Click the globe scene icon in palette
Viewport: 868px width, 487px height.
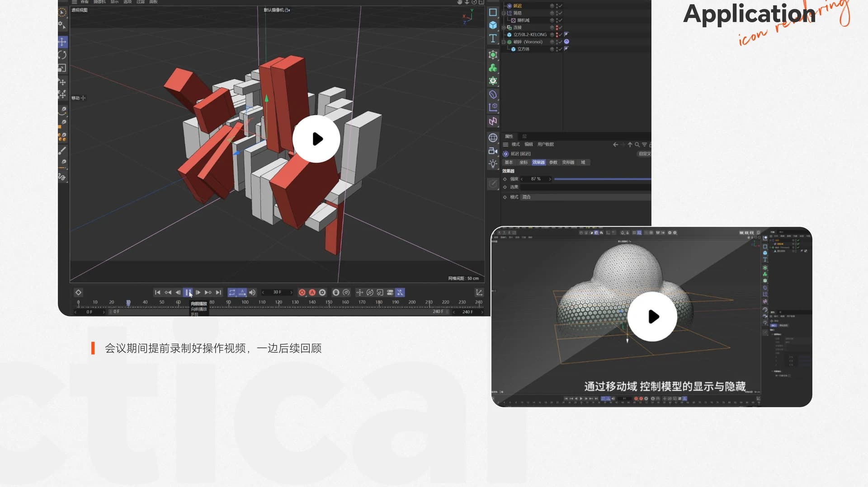(x=493, y=138)
